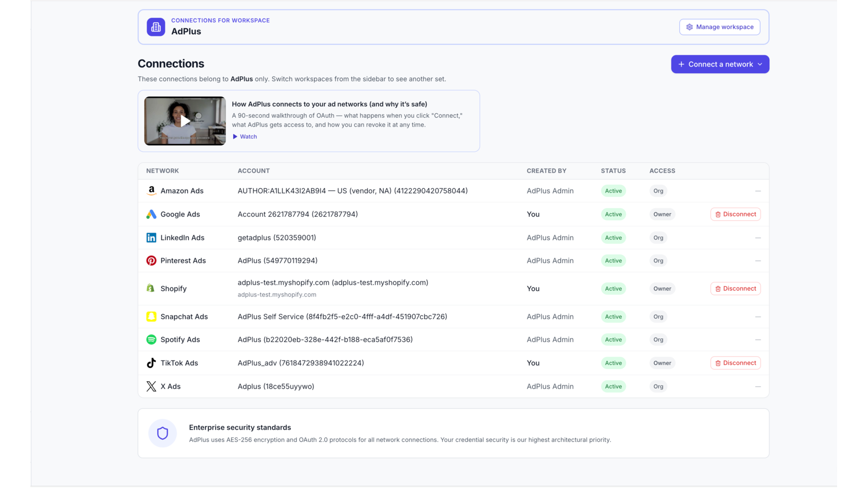This screenshot has width=868, height=488.
Task: Click the X Ads logo icon
Action: [x=151, y=387]
